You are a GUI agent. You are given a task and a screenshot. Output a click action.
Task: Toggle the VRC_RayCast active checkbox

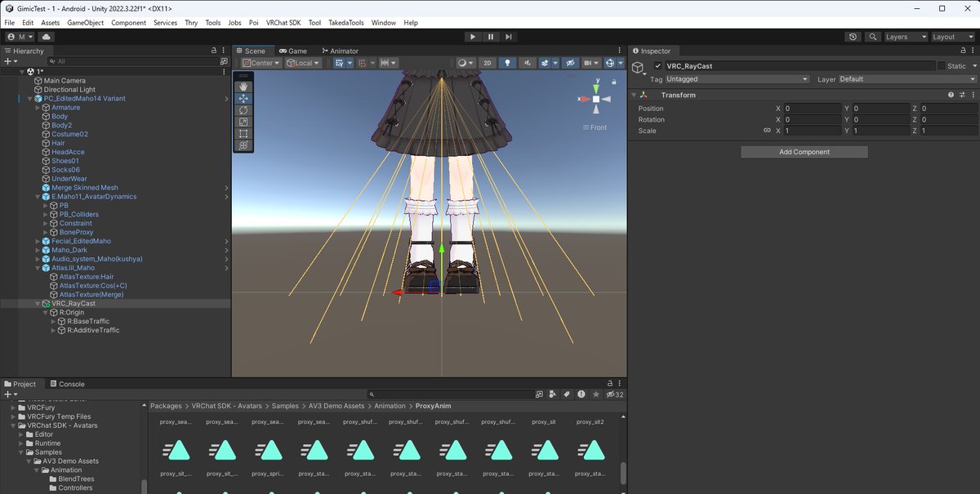click(x=658, y=66)
